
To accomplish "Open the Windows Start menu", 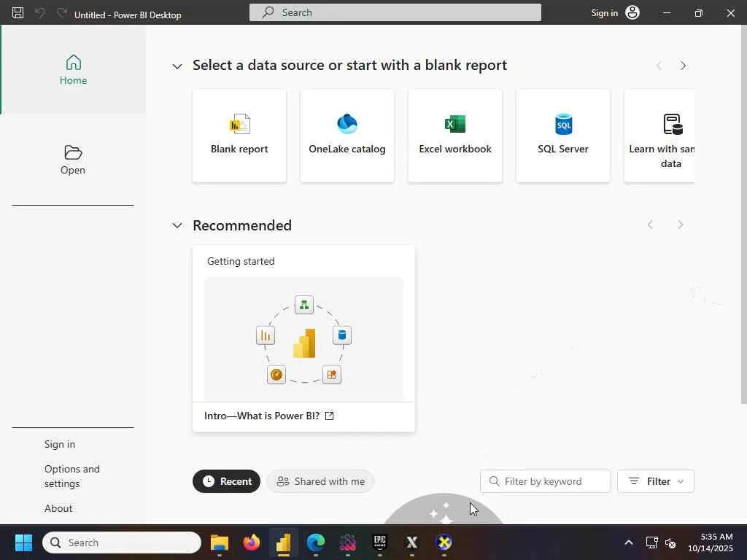I will [x=23, y=542].
